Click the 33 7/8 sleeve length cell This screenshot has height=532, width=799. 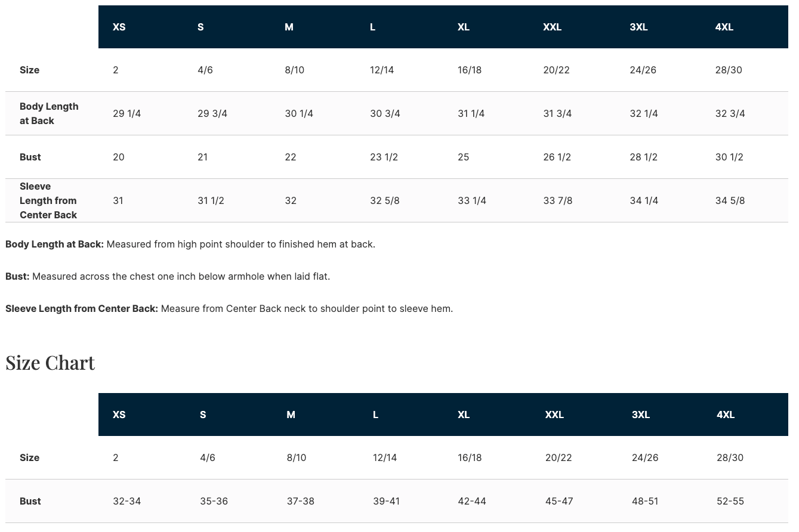(x=557, y=200)
